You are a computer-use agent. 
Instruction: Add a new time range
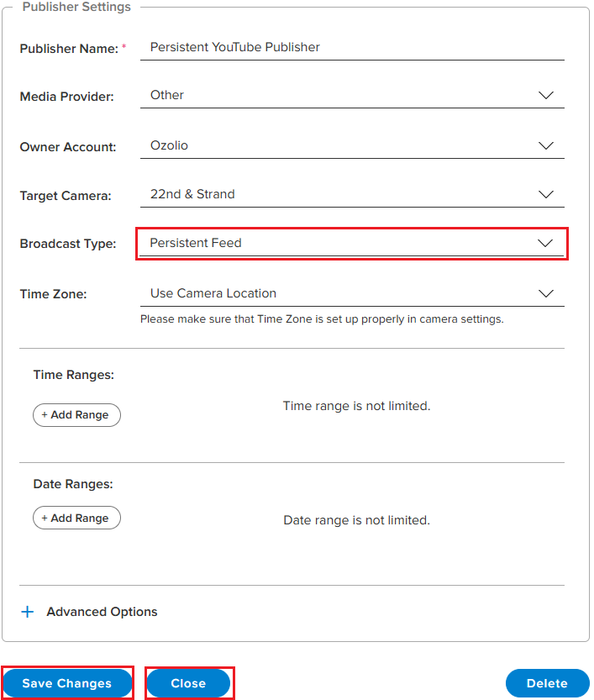76,414
